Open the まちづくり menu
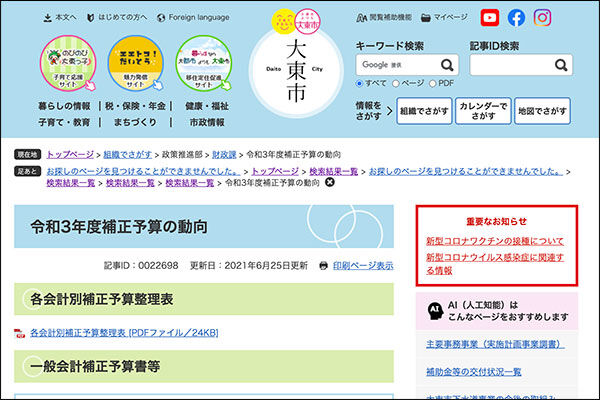Screen dimensions: 600x400 [135, 122]
